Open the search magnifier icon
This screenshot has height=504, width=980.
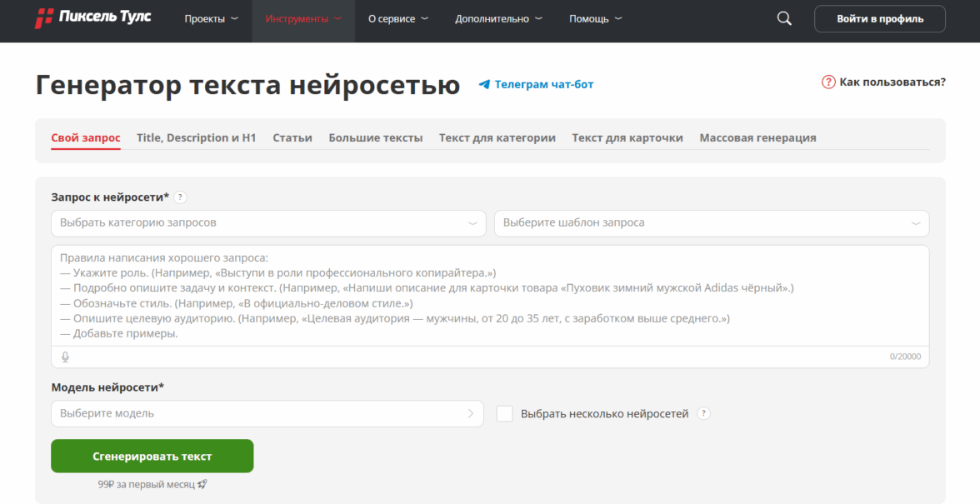[783, 18]
